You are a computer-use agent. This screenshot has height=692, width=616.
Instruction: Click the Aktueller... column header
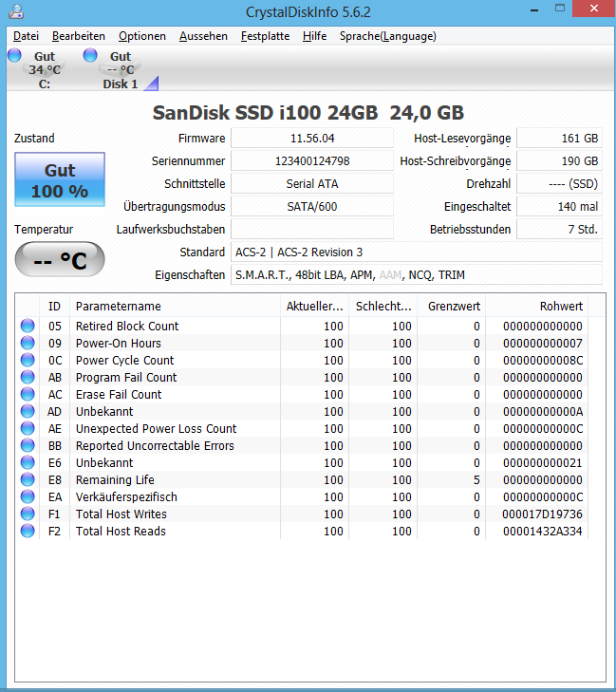pos(314,306)
